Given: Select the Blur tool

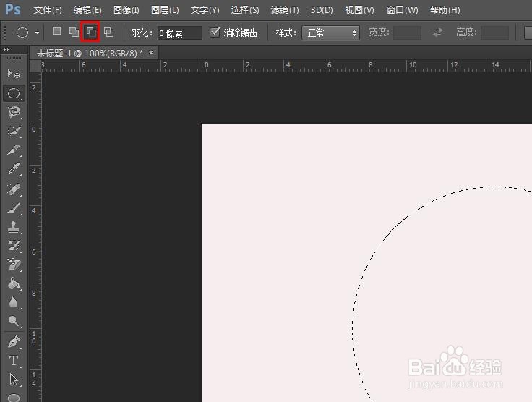Looking at the screenshot, I should [x=14, y=302].
